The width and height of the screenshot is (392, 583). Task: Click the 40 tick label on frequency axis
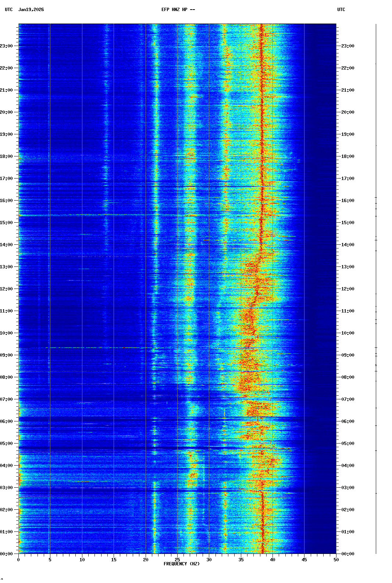(272, 560)
